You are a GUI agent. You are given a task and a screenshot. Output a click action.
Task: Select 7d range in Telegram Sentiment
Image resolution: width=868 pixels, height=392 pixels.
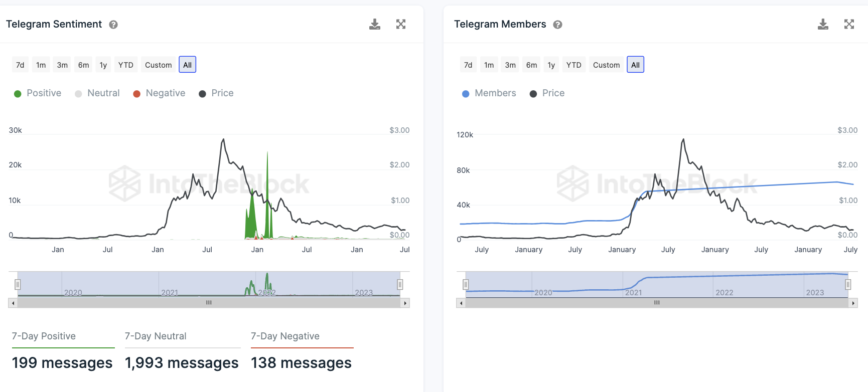pos(20,65)
